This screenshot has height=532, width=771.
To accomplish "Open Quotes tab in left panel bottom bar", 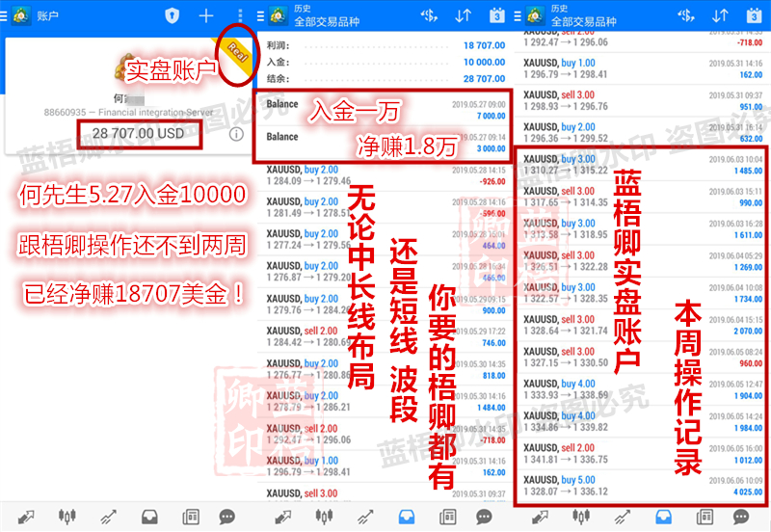I will click(x=26, y=518).
